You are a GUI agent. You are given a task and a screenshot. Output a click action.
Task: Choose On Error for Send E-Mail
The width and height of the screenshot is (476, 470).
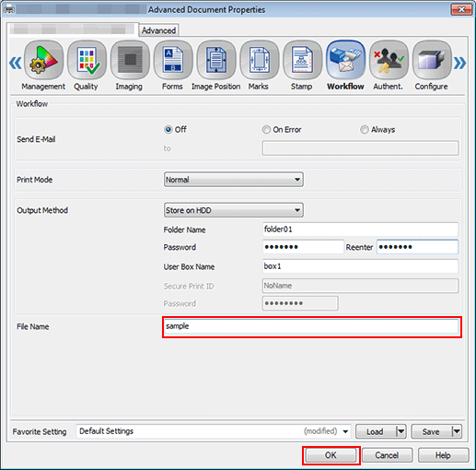click(266, 130)
